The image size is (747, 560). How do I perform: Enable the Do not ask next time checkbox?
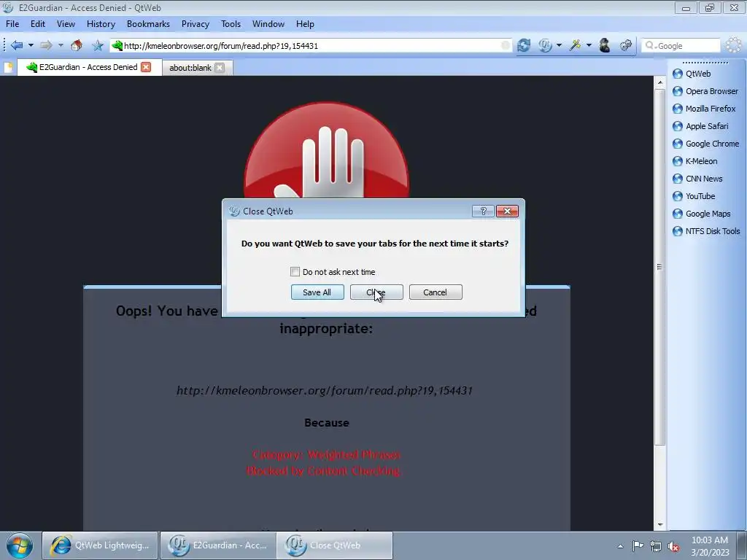[x=295, y=272]
